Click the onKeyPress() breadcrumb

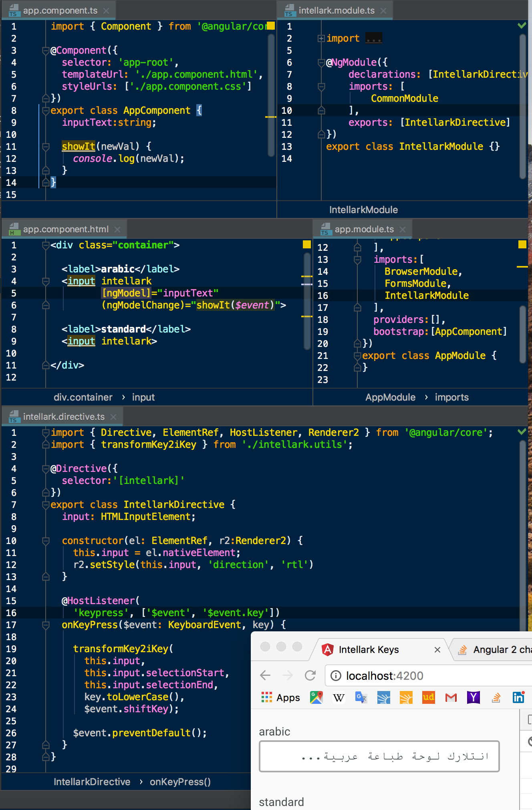(x=180, y=782)
